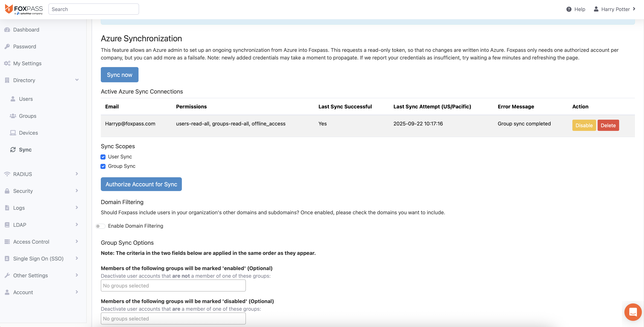Click the Foxpass fox logo
Viewport: 644px width, 327px height.
(x=9, y=9)
